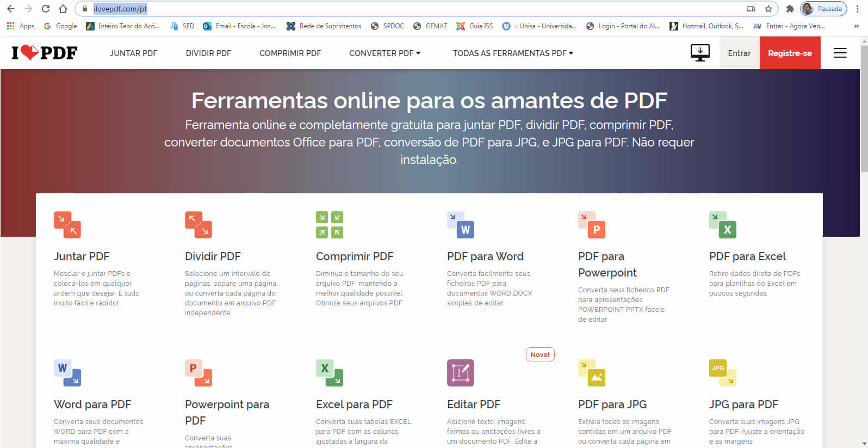Open DIVIDIR PDF in top navigation
This screenshot has width=868, height=448.
[208, 53]
